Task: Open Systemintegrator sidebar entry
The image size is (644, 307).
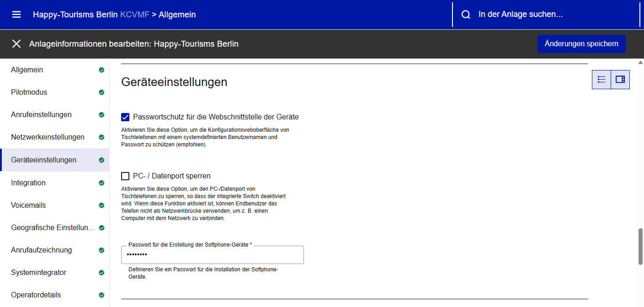Action: click(x=38, y=273)
